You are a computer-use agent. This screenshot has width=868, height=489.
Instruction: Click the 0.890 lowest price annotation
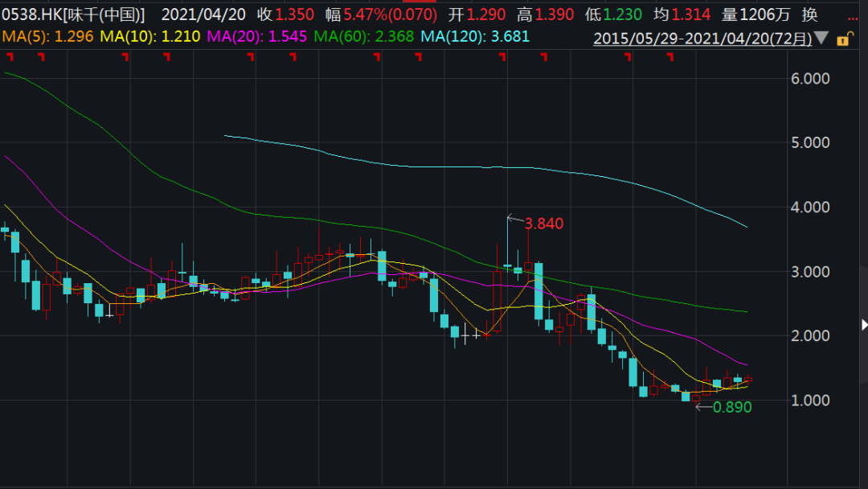(x=732, y=407)
